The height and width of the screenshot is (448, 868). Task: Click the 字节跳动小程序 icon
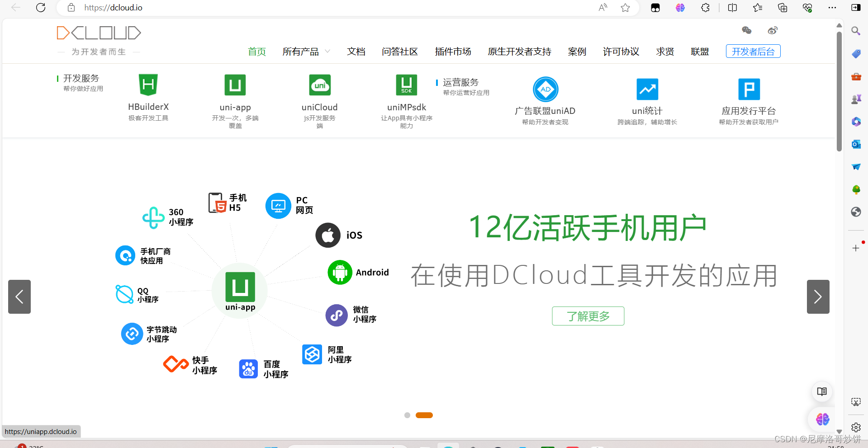click(132, 334)
